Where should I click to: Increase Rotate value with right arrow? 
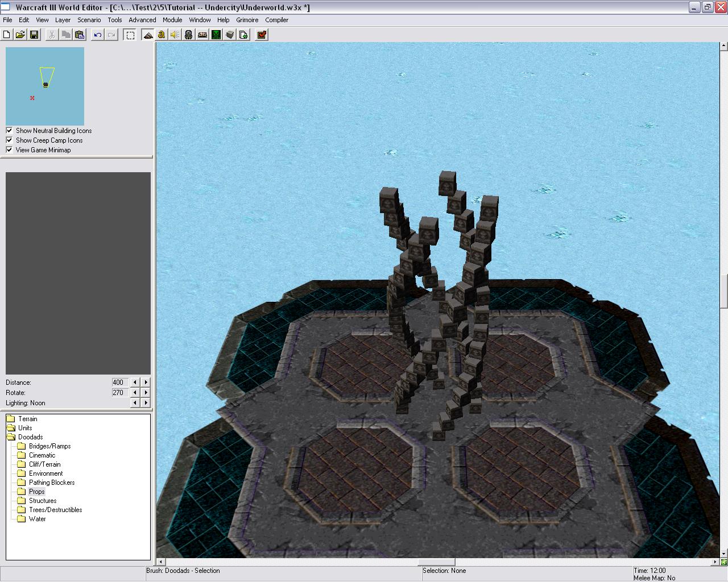[x=146, y=392]
